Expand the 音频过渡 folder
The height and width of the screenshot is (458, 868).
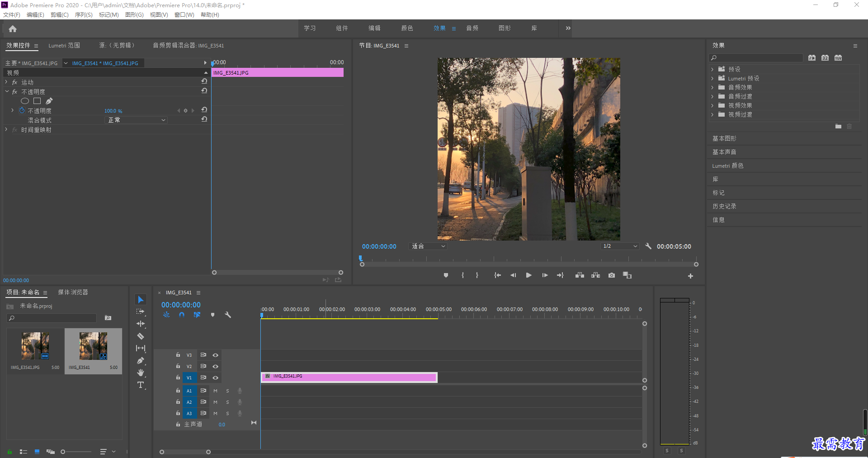[x=712, y=96]
